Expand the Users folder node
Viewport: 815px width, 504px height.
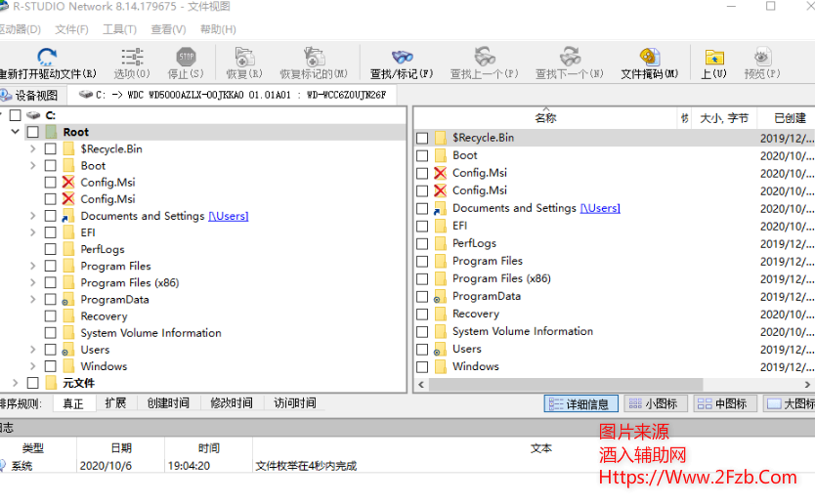(x=33, y=350)
